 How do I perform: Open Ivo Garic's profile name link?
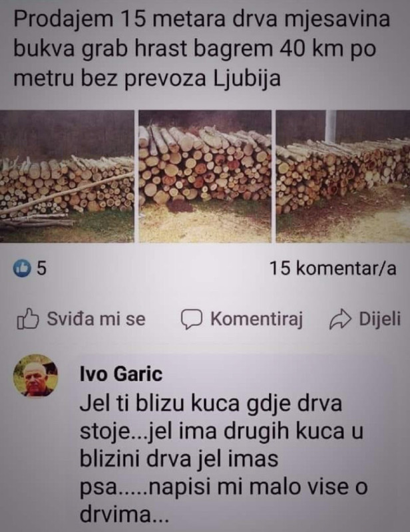point(121,374)
